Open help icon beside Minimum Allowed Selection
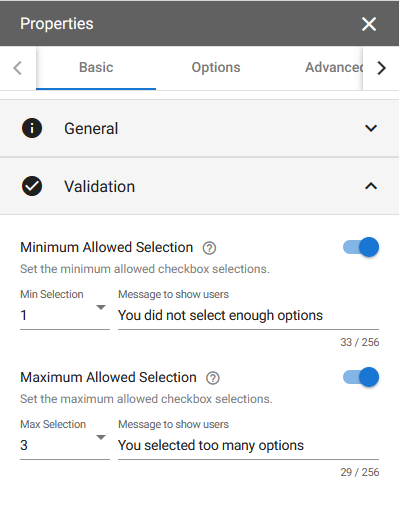This screenshot has height=530, width=399. tap(209, 248)
